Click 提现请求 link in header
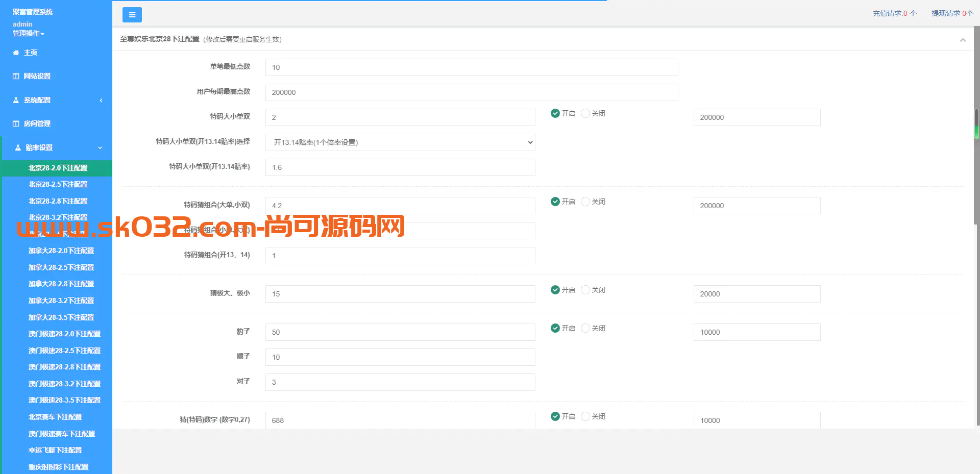 pos(952,13)
